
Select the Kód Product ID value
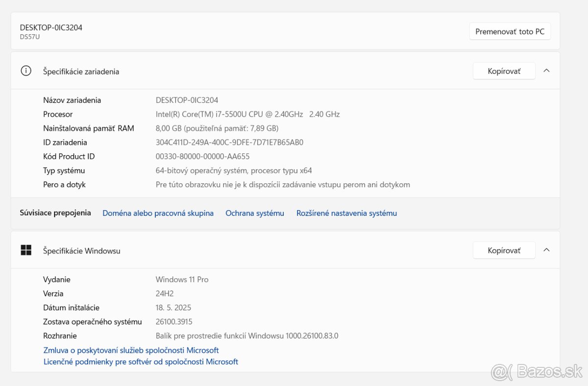[203, 156]
